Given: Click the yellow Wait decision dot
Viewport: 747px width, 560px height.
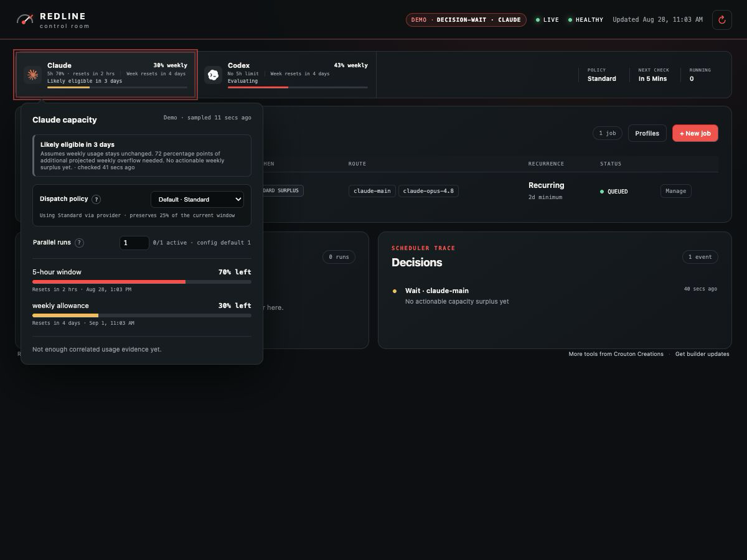Looking at the screenshot, I should [x=395, y=291].
